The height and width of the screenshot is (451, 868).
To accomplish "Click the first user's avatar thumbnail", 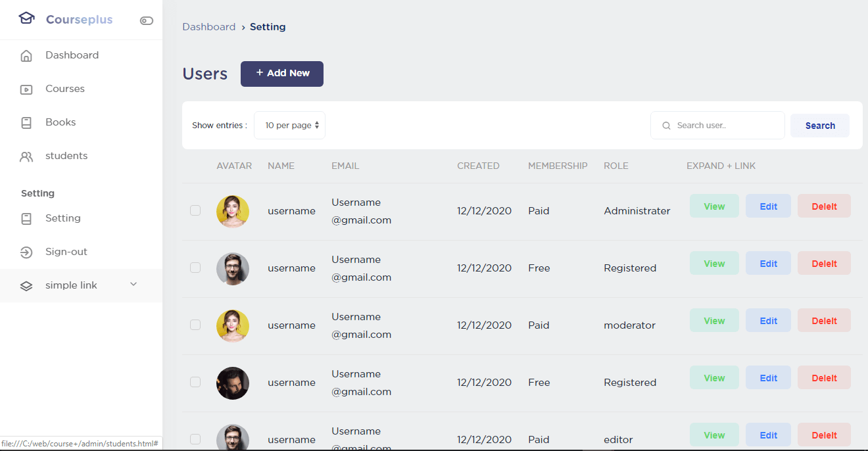I will pyautogui.click(x=233, y=212).
